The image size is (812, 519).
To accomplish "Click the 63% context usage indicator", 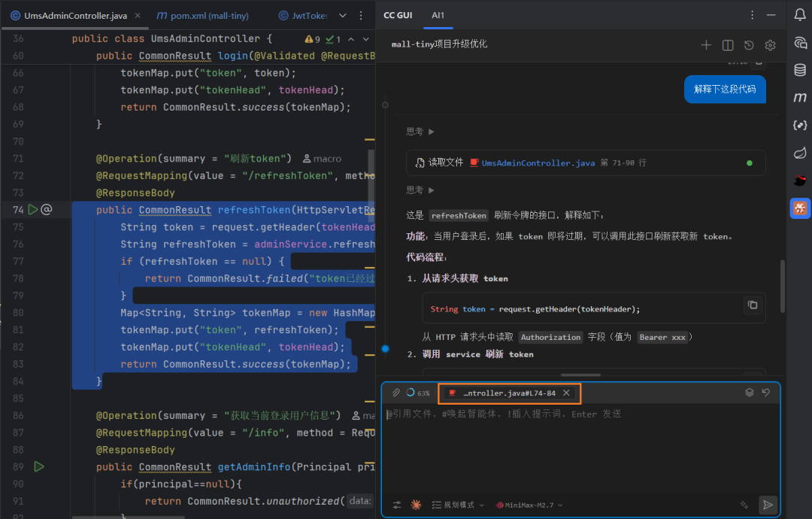I will (421, 393).
